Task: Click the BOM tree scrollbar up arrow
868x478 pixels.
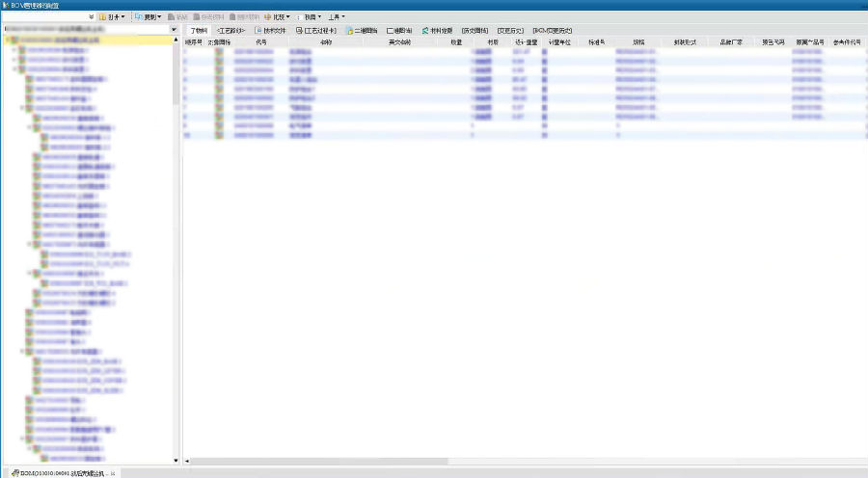Action: pos(176,40)
